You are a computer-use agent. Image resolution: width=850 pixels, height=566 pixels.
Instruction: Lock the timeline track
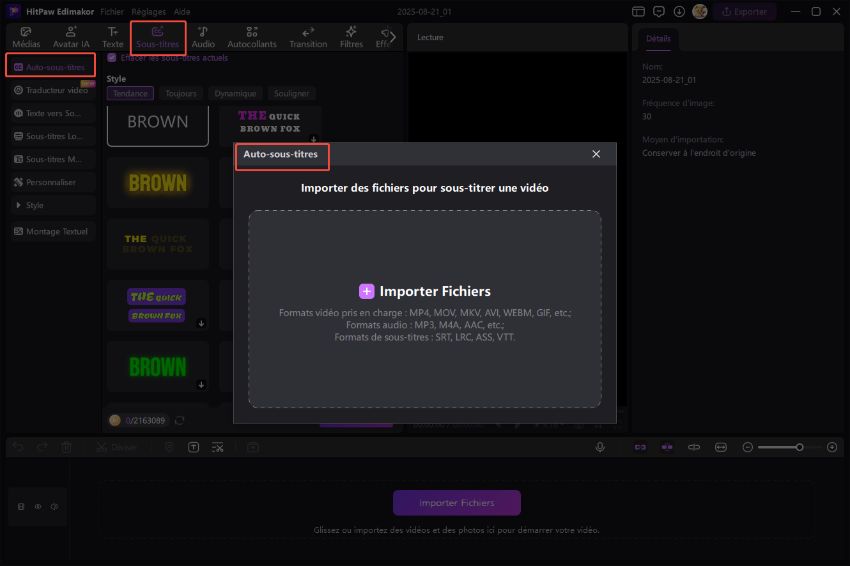[x=21, y=506]
